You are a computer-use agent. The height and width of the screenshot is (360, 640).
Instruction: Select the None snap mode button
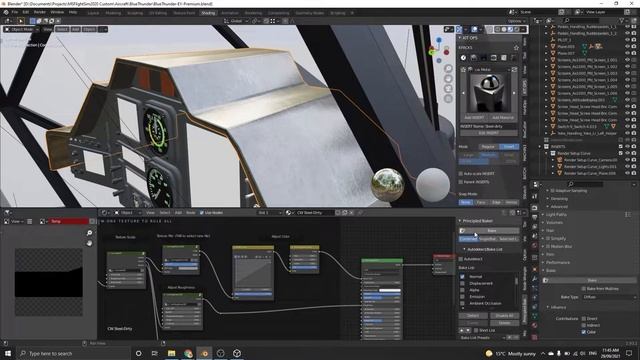coord(466,202)
